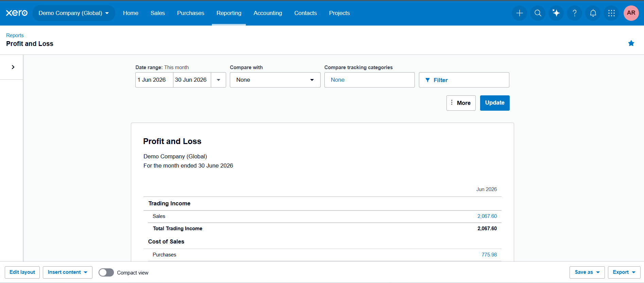
Task: Open the AI sparkle assistant icon
Action: coord(556,13)
